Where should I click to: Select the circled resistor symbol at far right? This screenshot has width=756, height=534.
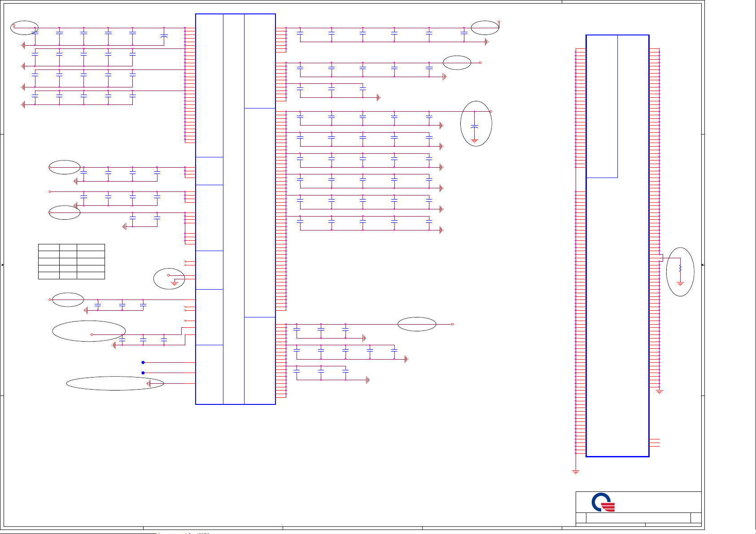pyautogui.click(x=680, y=268)
